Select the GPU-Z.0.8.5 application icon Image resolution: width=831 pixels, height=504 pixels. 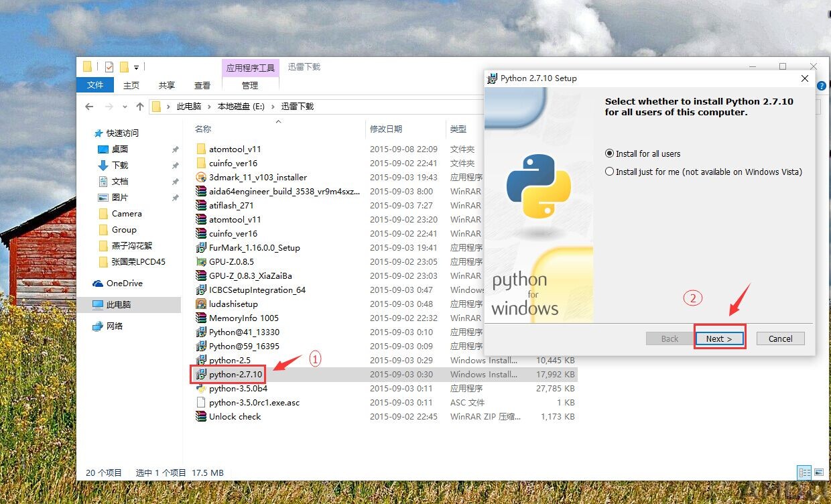coord(201,261)
